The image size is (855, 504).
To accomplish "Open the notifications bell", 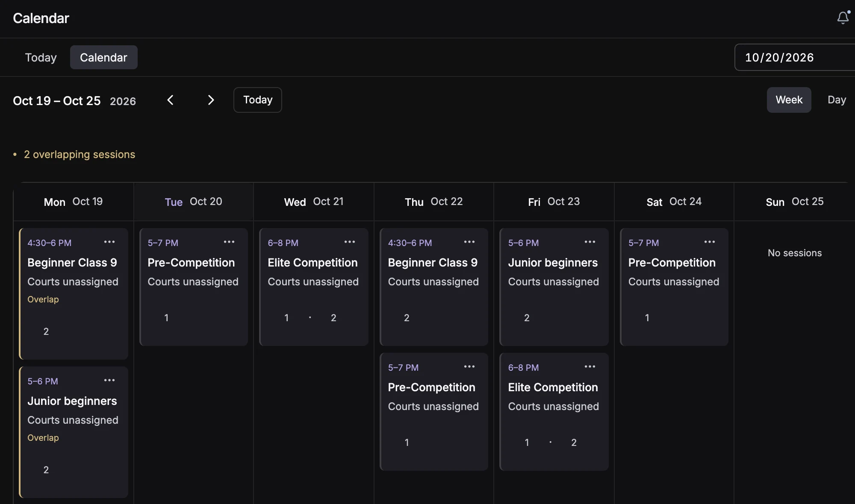I will [x=843, y=18].
